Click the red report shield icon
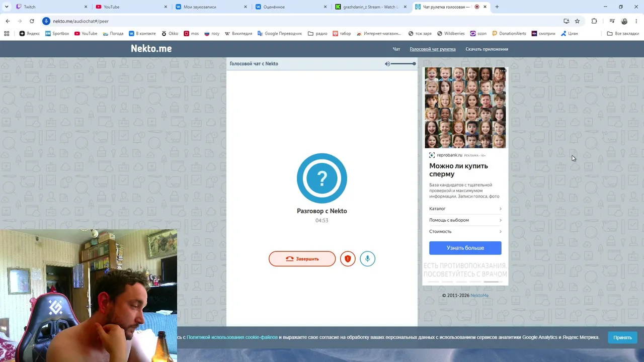This screenshot has width=644, height=362. point(348,259)
